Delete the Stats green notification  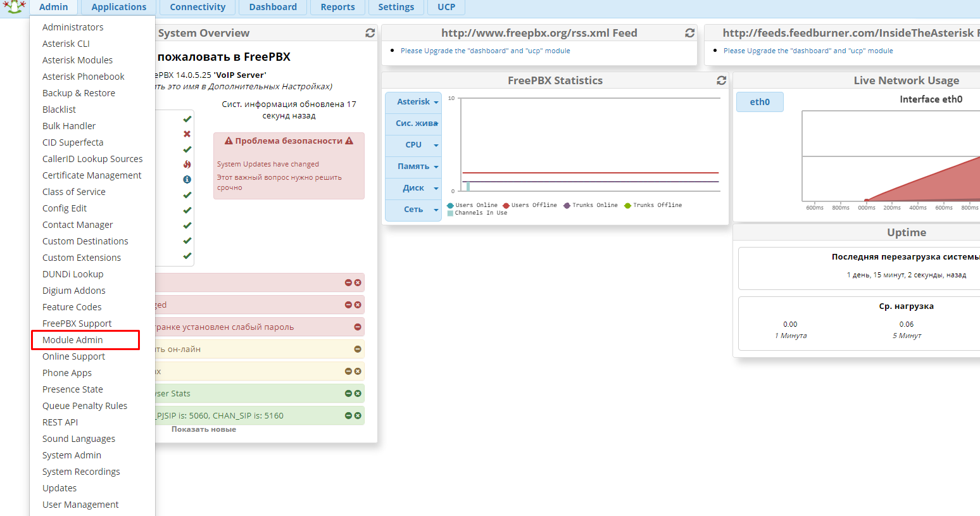pos(358,394)
